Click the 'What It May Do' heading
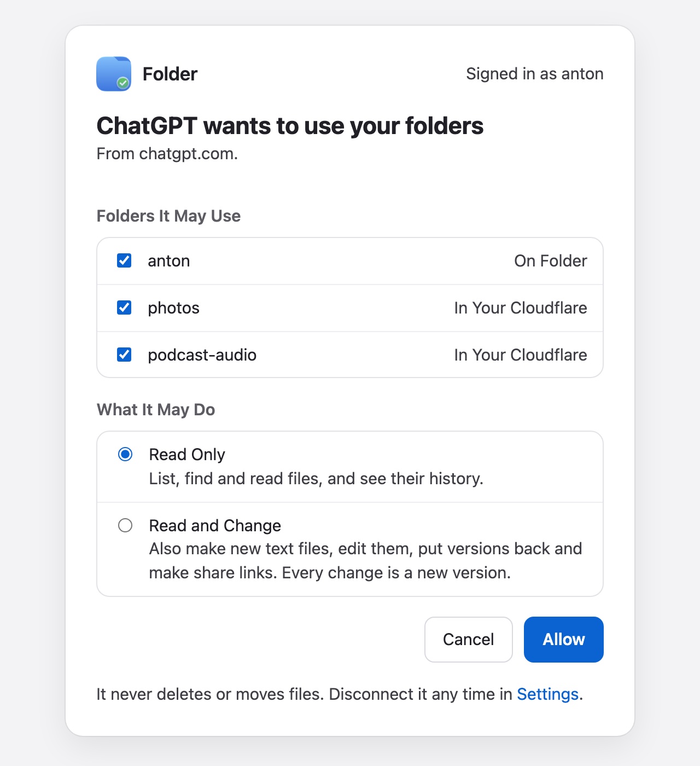700x766 pixels. pyautogui.click(x=156, y=410)
